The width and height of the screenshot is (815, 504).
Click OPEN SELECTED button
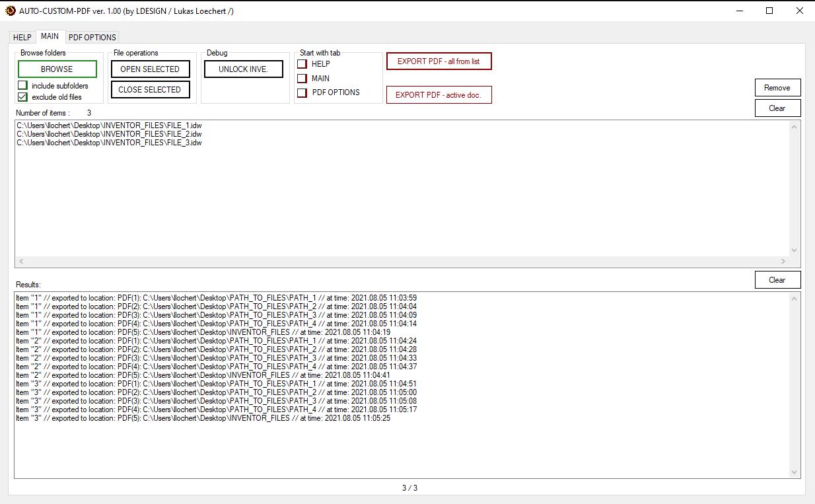(x=150, y=69)
